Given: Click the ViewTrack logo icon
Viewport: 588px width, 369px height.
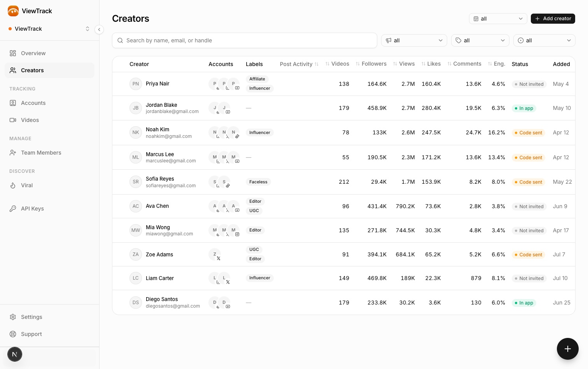Looking at the screenshot, I should 13,11.
